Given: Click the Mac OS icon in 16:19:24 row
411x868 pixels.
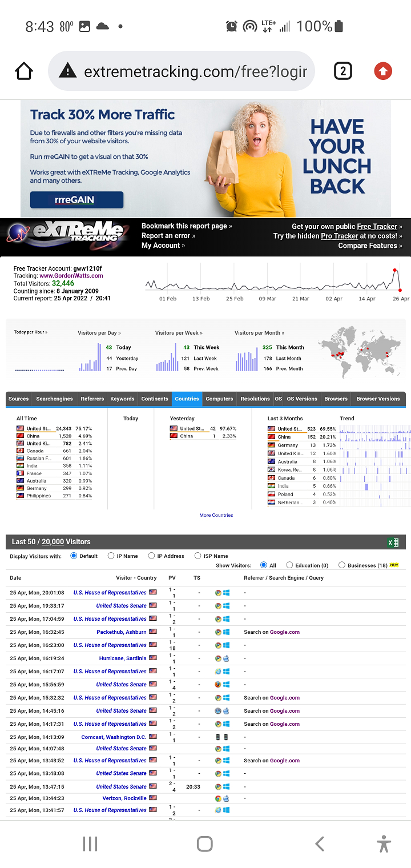Looking at the screenshot, I should (x=227, y=658).
